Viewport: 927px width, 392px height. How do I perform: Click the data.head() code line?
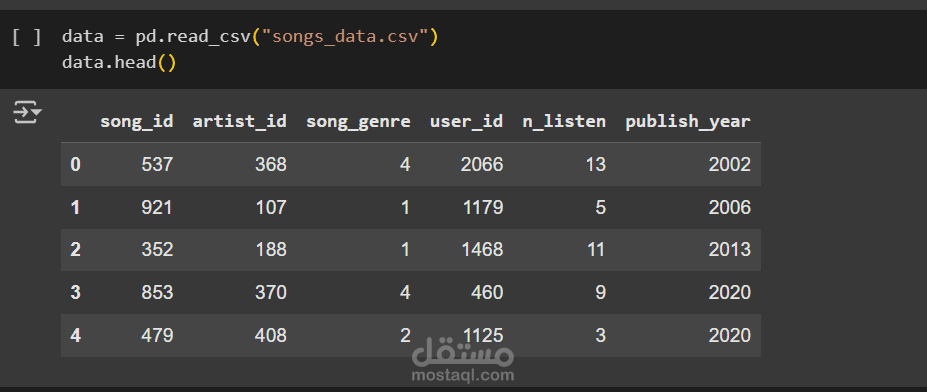(119, 62)
